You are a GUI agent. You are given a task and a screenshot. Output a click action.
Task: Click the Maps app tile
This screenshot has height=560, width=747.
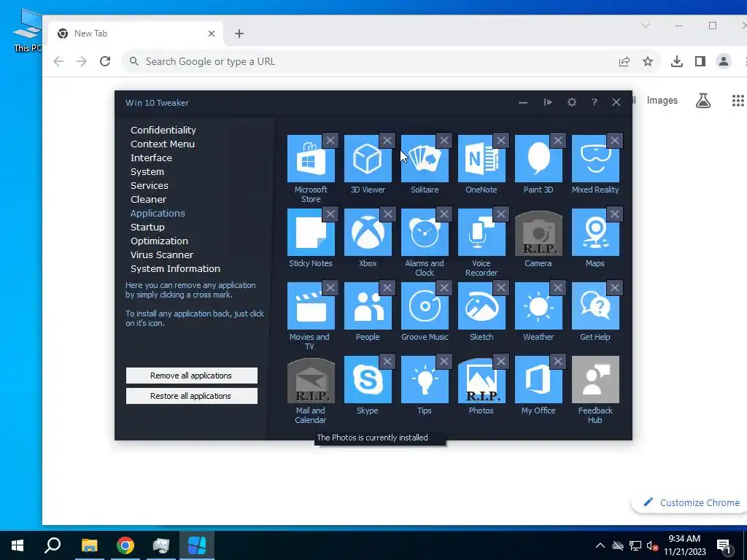pyautogui.click(x=595, y=233)
